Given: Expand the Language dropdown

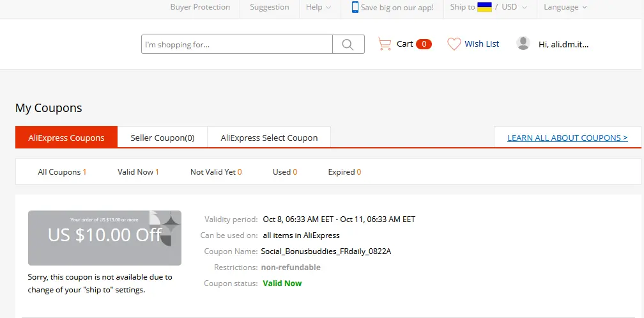Looking at the screenshot, I should (565, 7).
